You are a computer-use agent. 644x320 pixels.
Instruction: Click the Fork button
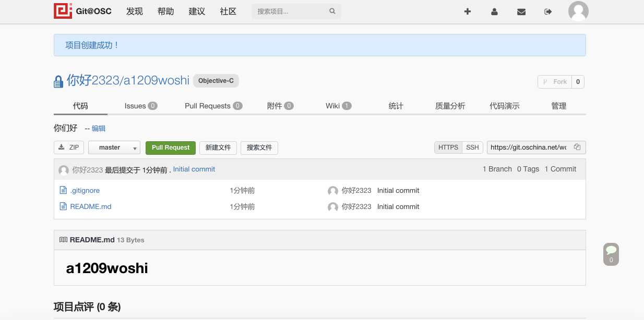[555, 82]
